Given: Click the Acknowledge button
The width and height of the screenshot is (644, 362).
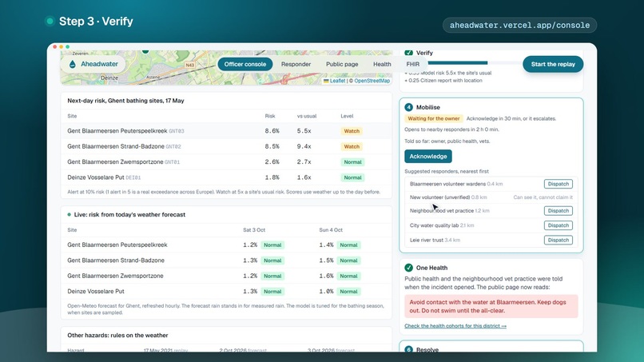Looking at the screenshot, I should pos(428,156).
